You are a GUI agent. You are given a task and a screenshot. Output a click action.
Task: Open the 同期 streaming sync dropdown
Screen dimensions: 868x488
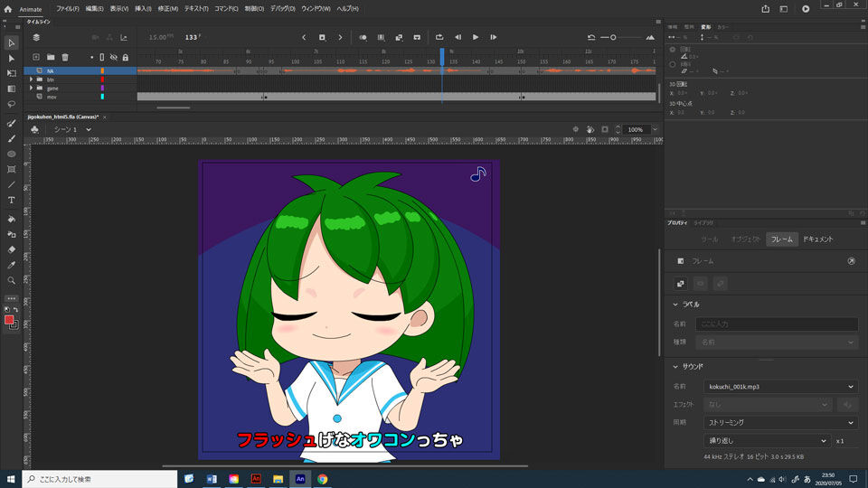click(x=780, y=422)
